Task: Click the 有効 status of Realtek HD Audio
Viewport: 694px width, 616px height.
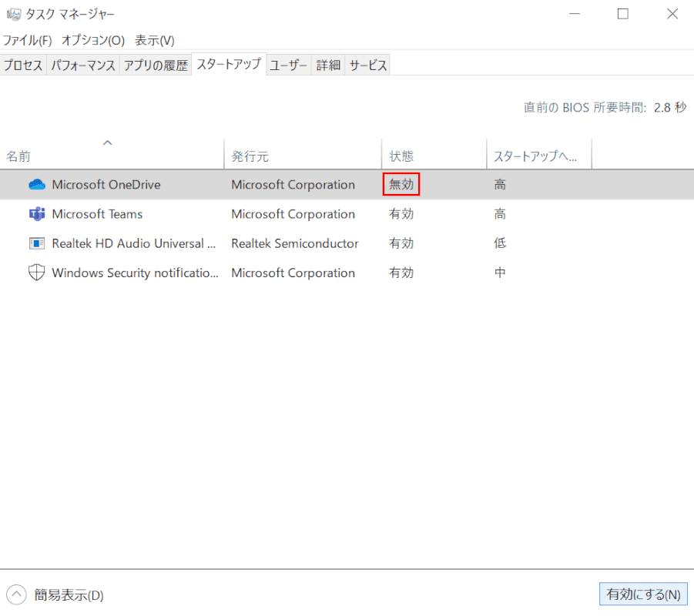Action: (401, 243)
